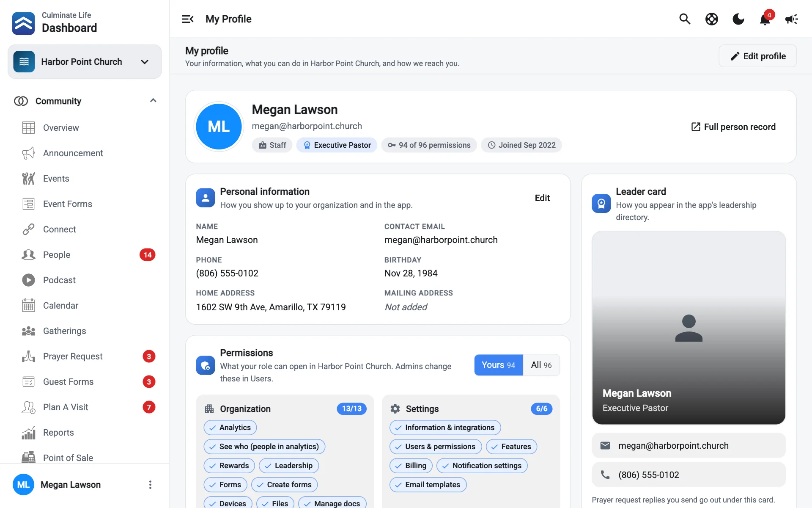This screenshot has width=812, height=508.
Task: Click the Rewards permission chip
Action: point(229,466)
